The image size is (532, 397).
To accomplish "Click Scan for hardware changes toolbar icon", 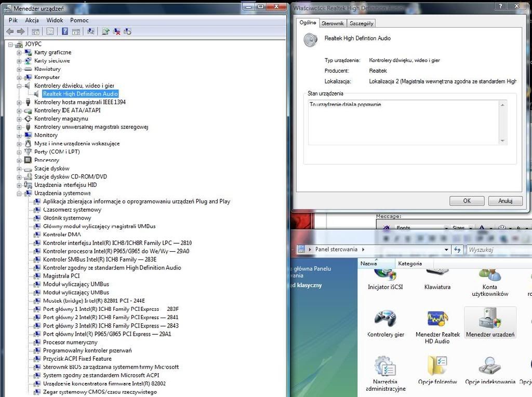I will pos(90,32).
